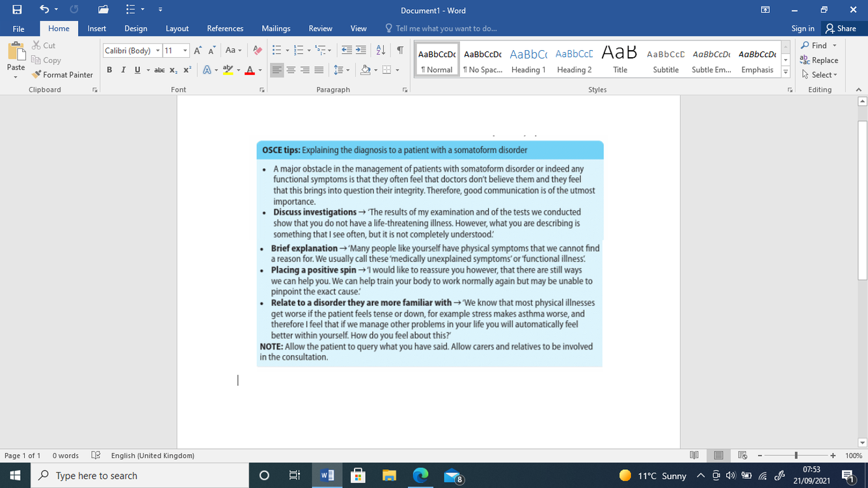Open the File tab
The height and width of the screenshot is (488, 868).
pos(18,29)
